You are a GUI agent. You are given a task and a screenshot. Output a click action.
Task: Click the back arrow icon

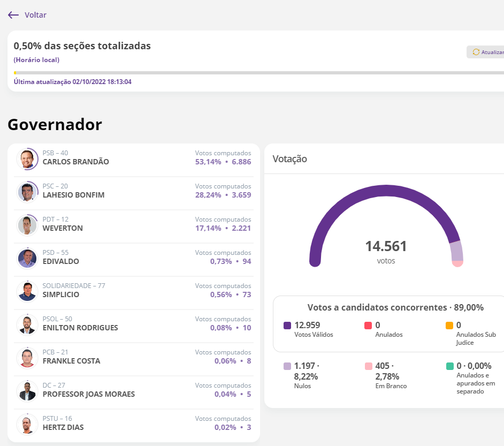click(13, 15)
